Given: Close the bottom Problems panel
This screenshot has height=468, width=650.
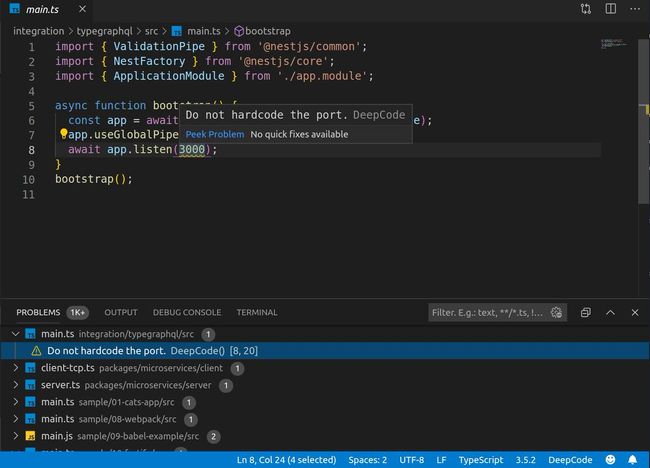Looking at the screenshot, I should 634,313.
